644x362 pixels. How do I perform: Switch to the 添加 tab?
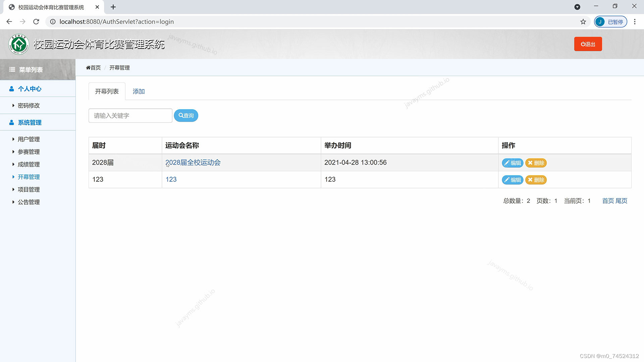point(139,92)
